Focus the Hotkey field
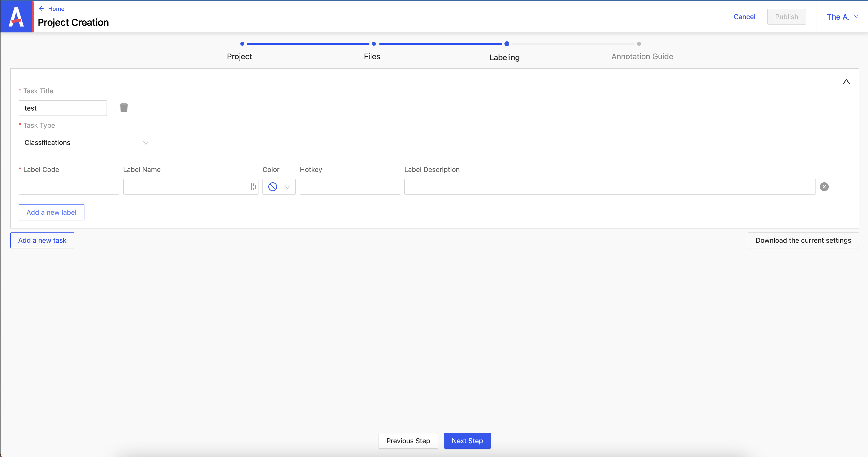The height and width of the screenshot is (457, 868). pos(350,187)
